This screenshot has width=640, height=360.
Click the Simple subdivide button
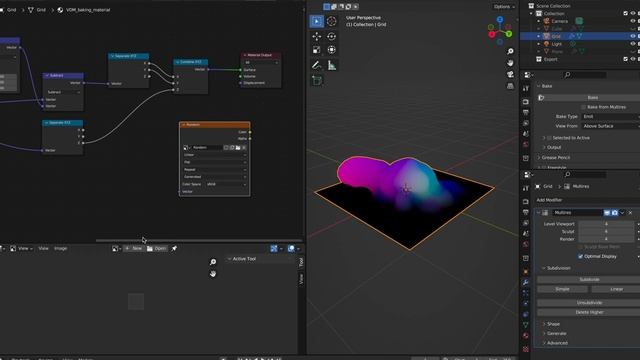click(562, 289)
